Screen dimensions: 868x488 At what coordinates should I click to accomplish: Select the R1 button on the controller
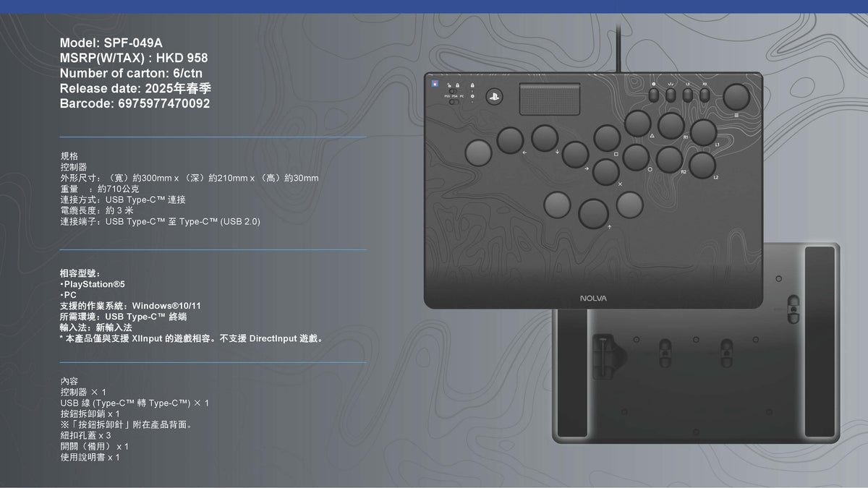(671, 126)
